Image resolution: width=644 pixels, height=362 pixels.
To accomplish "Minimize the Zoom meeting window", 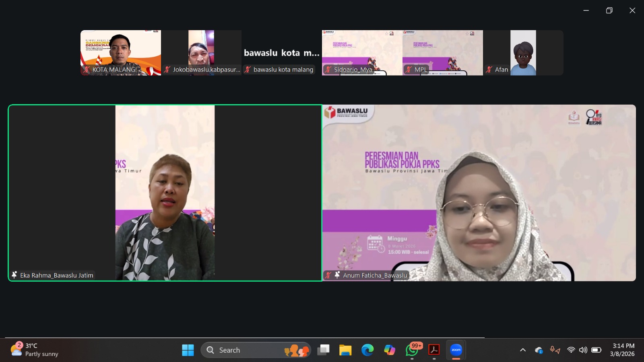I will tap(586, 10).
